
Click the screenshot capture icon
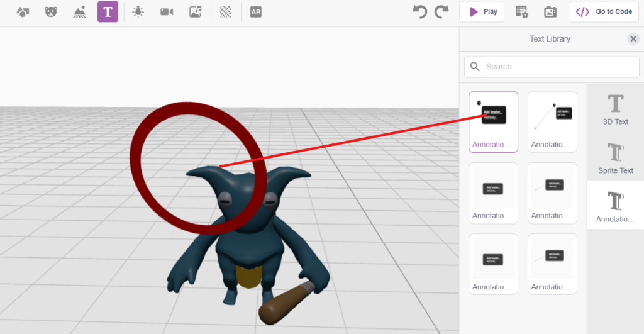click(x=550, y=11)
